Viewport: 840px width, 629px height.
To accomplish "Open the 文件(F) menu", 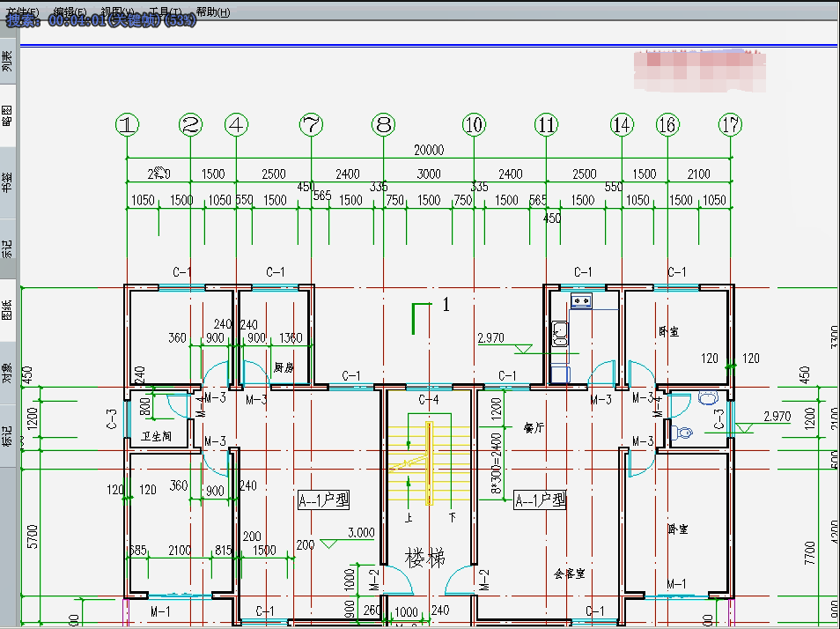I will (x=23, y=11).
